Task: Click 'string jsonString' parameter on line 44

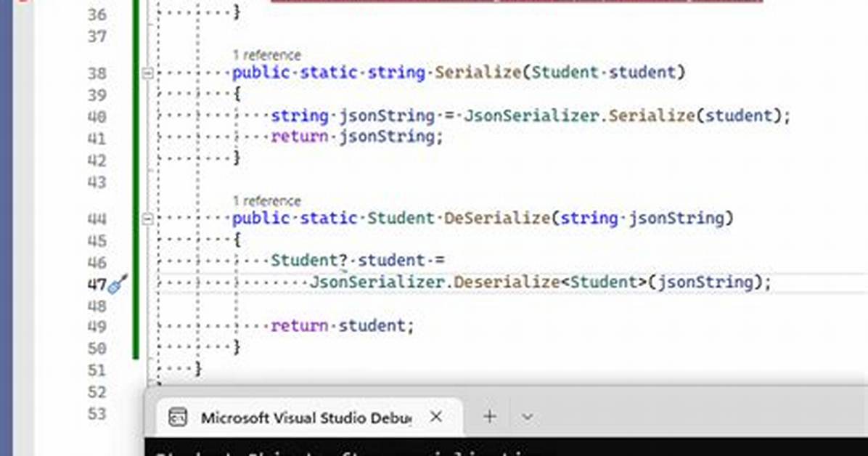Action: pyautogui.click(x=642, y=219)
